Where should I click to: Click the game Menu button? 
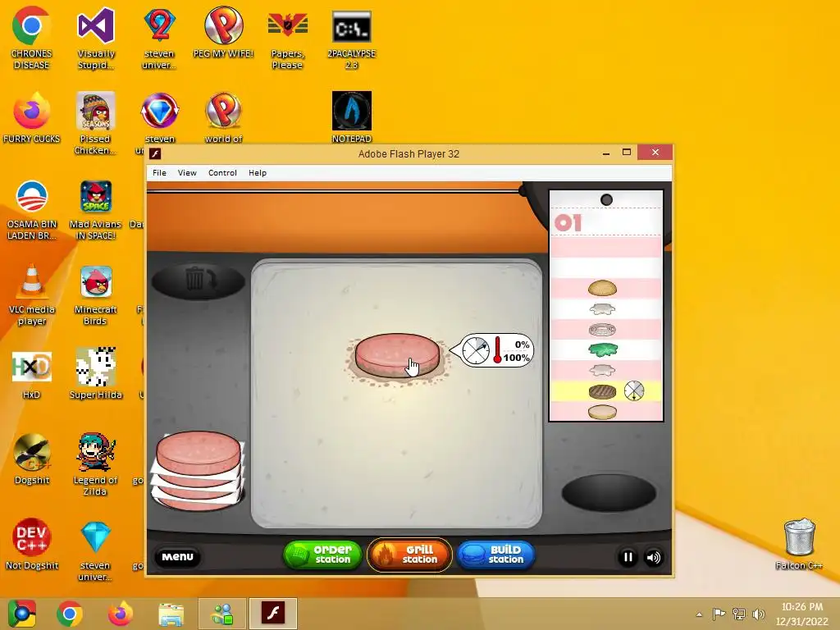tap(177, 557)
